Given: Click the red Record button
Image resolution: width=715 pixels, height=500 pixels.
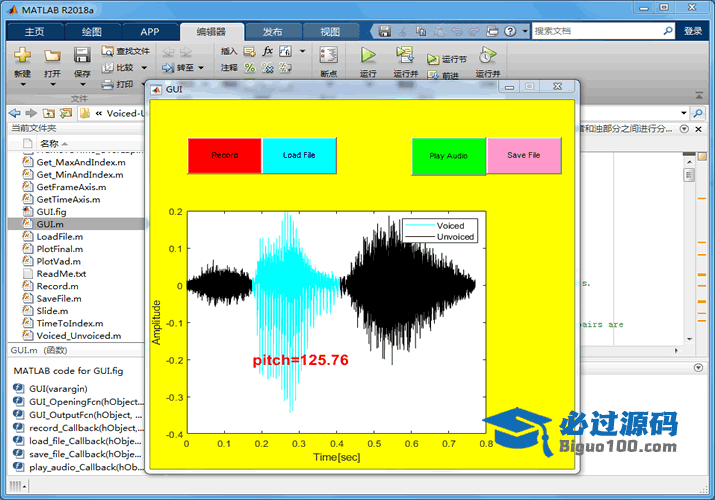Looking at the screenshot, I should point(225,155).
